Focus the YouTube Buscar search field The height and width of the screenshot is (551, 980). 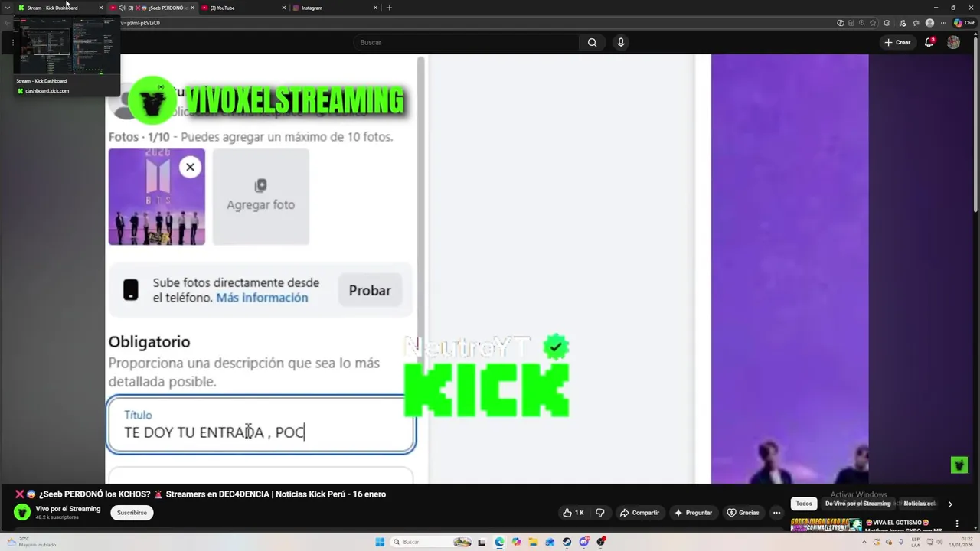pyautogui.click(x=467, y=42)
